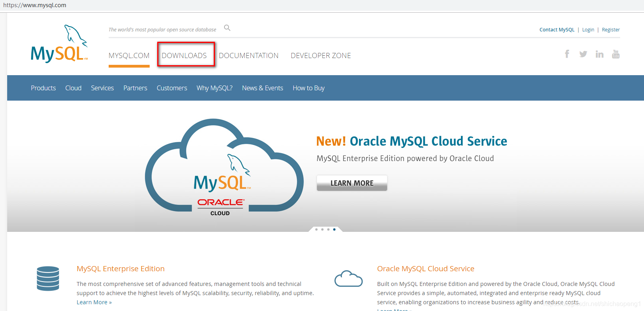Open the MySQL Enterprise Edition heading link
The image size is (644, 311).
tap(121, 269)
